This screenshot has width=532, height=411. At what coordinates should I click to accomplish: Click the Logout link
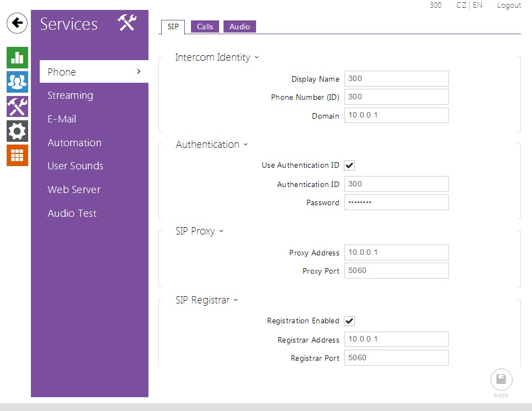508,5
